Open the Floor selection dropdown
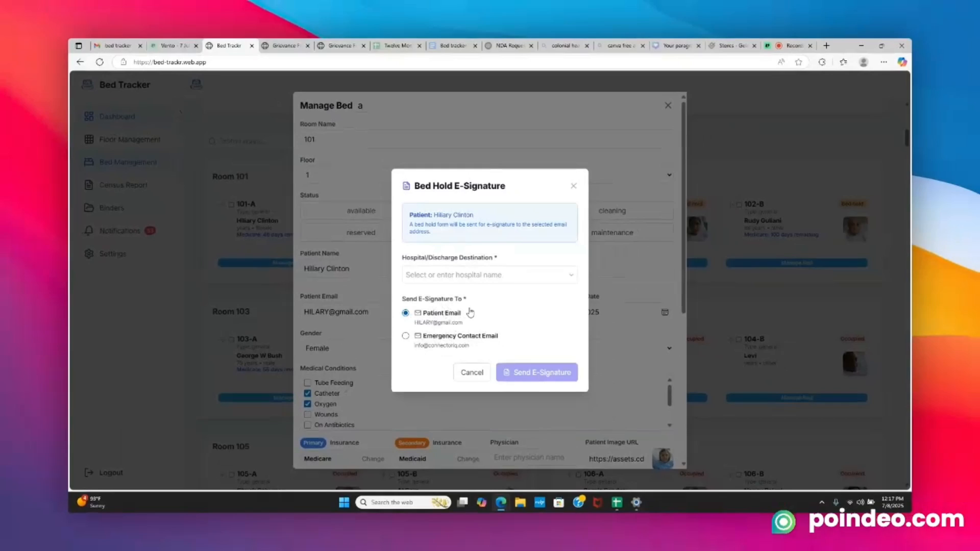Image resolution: width=980 pixels, height=551 pixels. (x=669, y=174)
